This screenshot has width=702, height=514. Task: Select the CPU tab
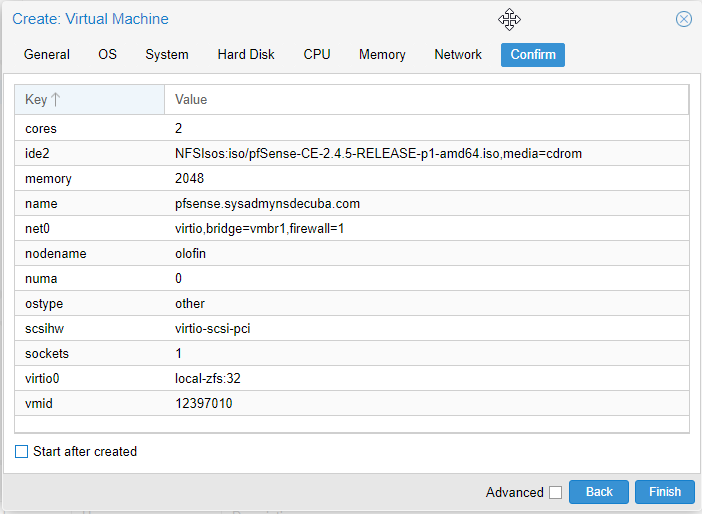317,55
